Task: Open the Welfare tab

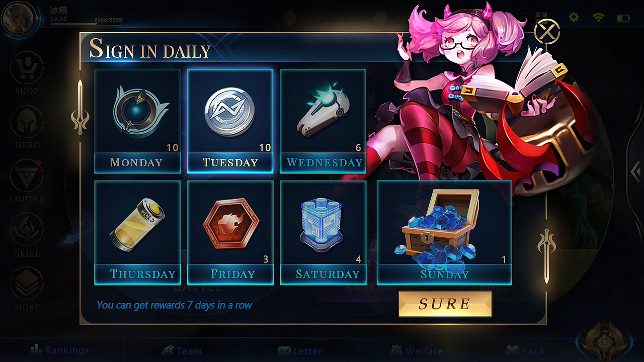Action: point(417,350)
